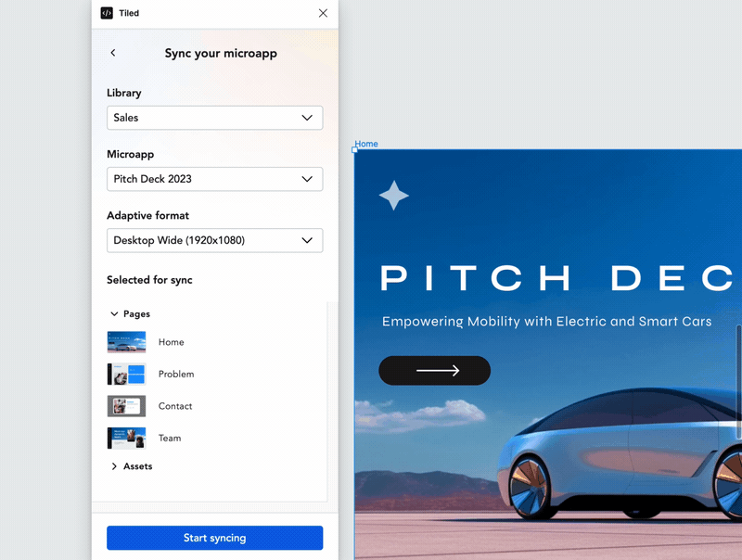Viewport: 742px width, 560px height.
Task: Open the Adaptive format dropdown
Action: pos(215,240)
